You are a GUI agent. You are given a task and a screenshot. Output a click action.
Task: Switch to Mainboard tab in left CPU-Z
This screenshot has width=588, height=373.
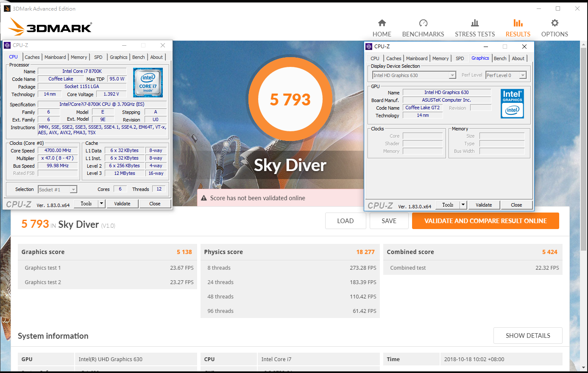pyautogui.click(x=55, y=57)
